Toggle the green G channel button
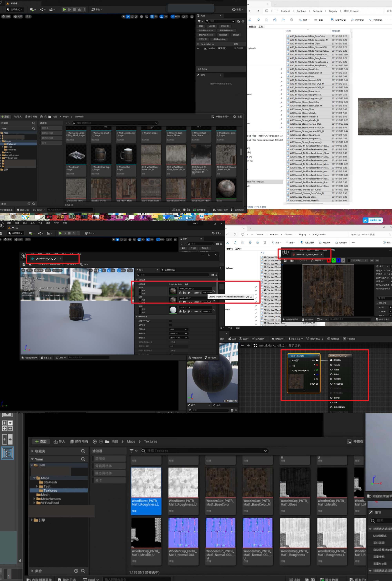This screenshot has width=392, height=581. click(334, 261)
